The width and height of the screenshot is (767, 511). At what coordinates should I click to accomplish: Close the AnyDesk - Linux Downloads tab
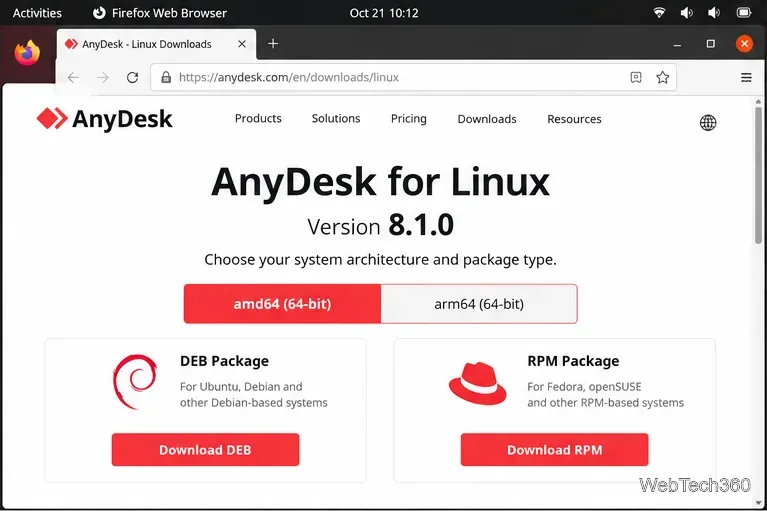[242, 44]
